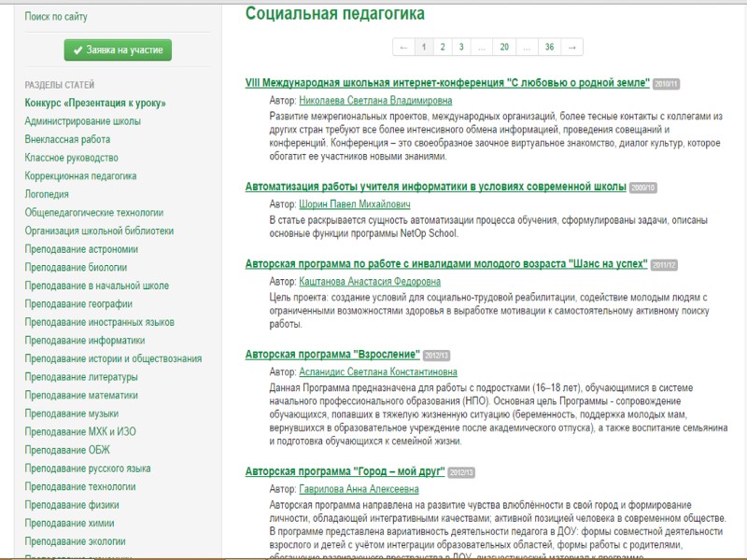Open Конкурс «Презентация к уроку» section
747x560 pixels.
pyautogui.click(x=95, y=103)
